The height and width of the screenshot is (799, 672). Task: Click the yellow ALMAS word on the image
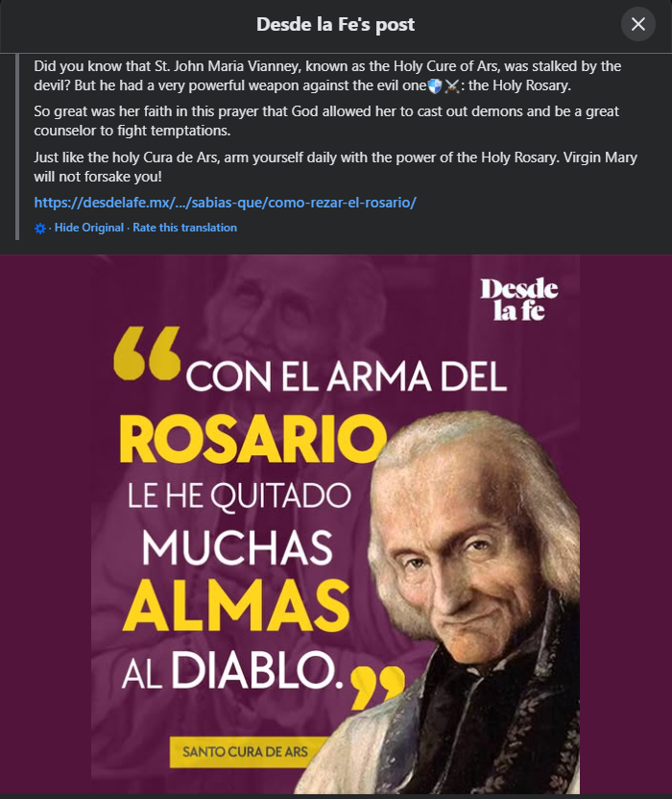point(237,605)
